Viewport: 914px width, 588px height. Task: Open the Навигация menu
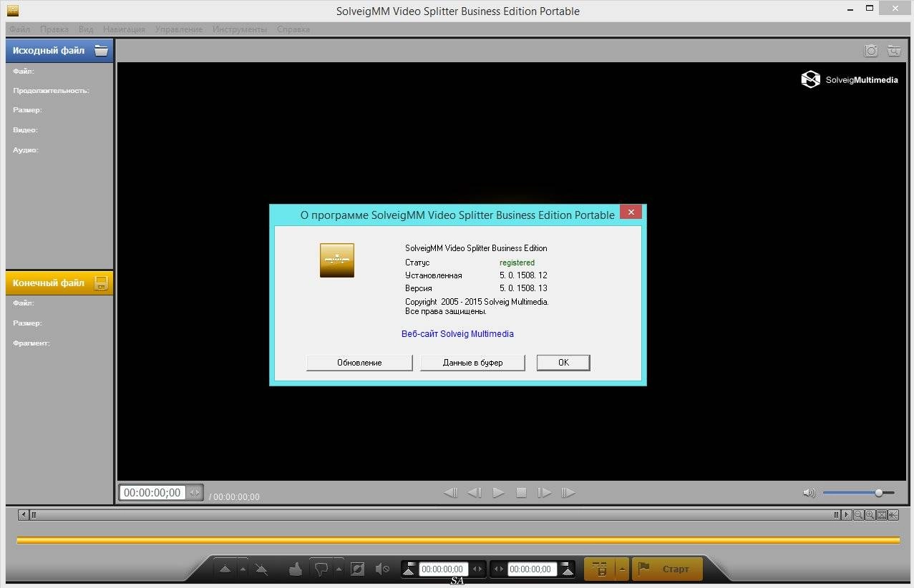124,29
